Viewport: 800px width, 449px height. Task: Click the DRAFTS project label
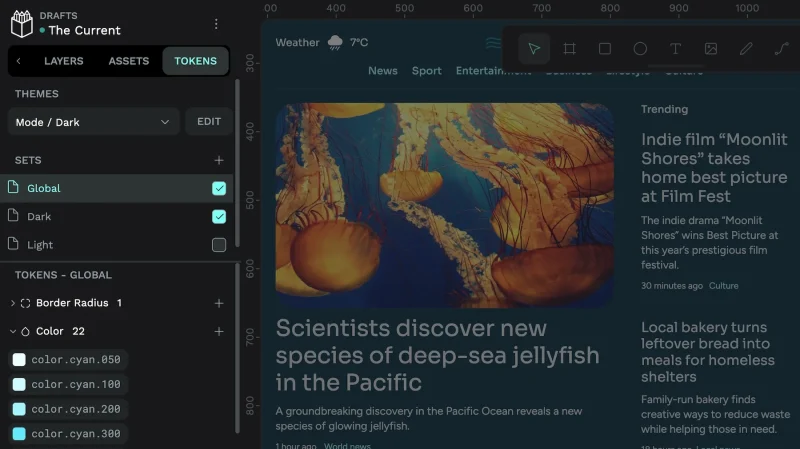tap(59, 16)
